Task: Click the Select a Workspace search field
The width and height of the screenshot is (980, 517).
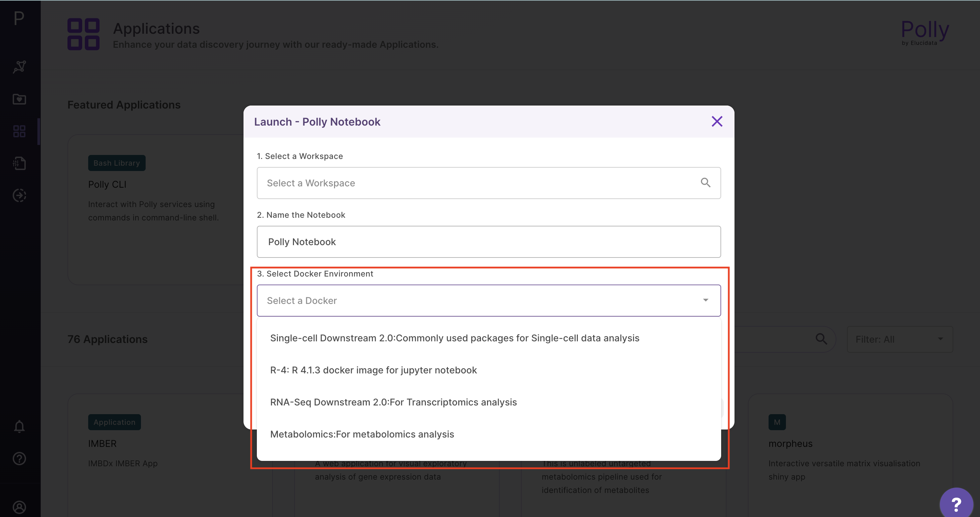Action: click(x=488, y=183)
